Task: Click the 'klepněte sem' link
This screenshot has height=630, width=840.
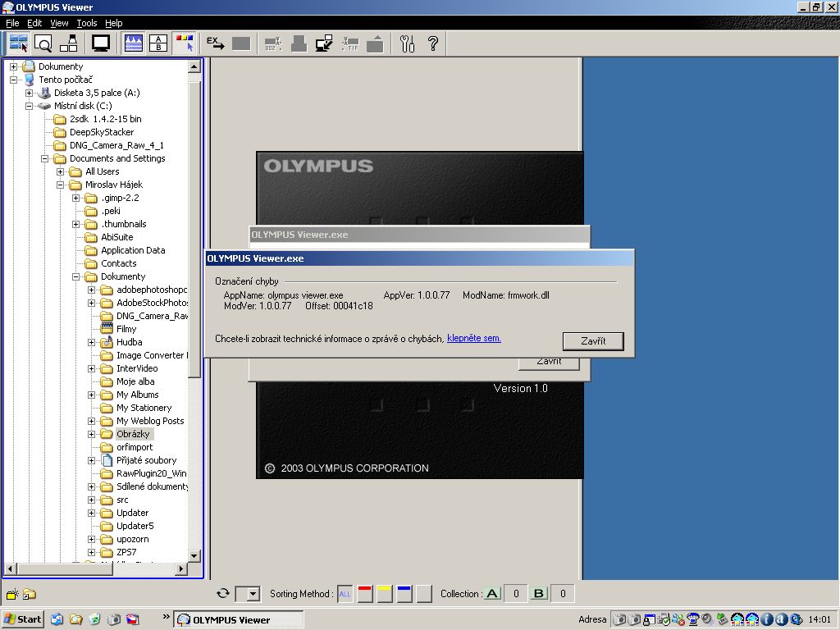Action: point(473,338)
